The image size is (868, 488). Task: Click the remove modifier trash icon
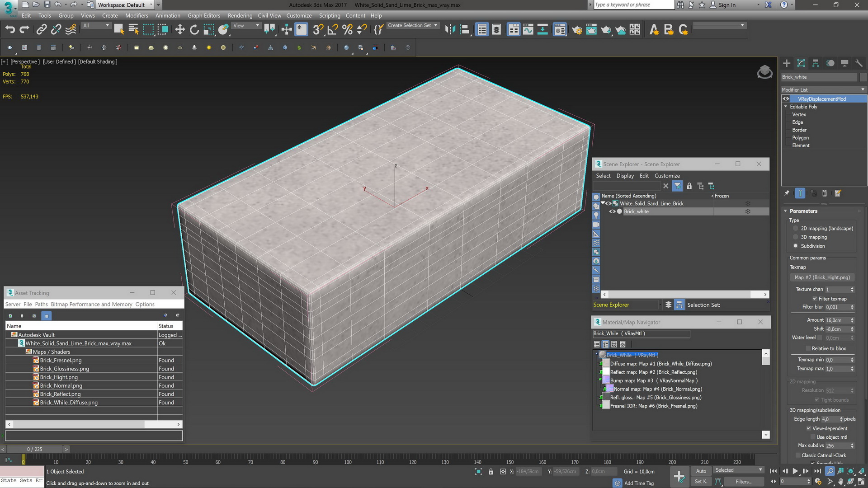[x=825, y=193]
